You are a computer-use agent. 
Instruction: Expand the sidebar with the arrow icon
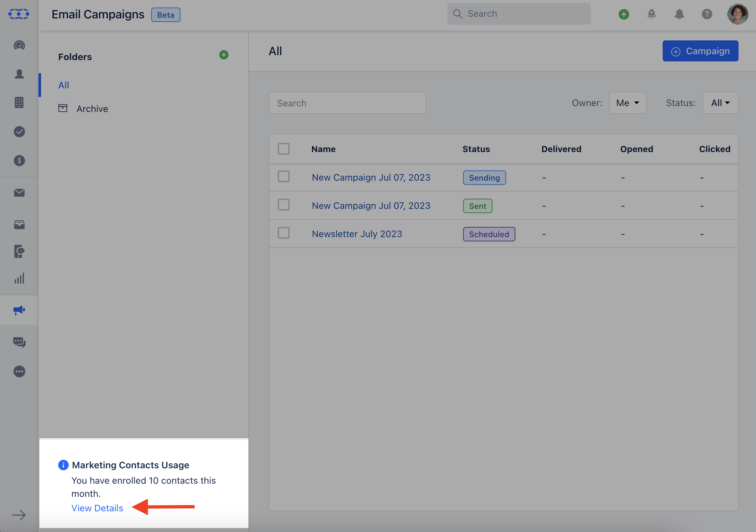(x=19, y=515)
